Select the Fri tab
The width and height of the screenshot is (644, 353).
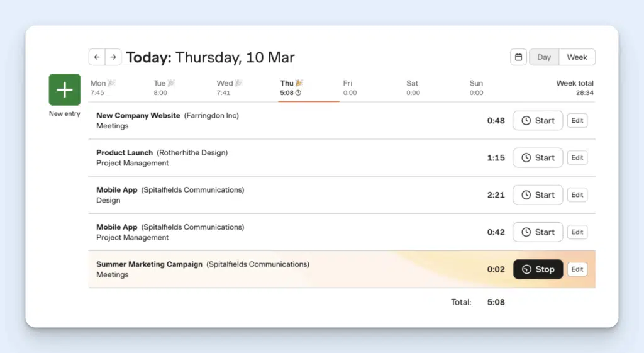click(x=349, y=87)
